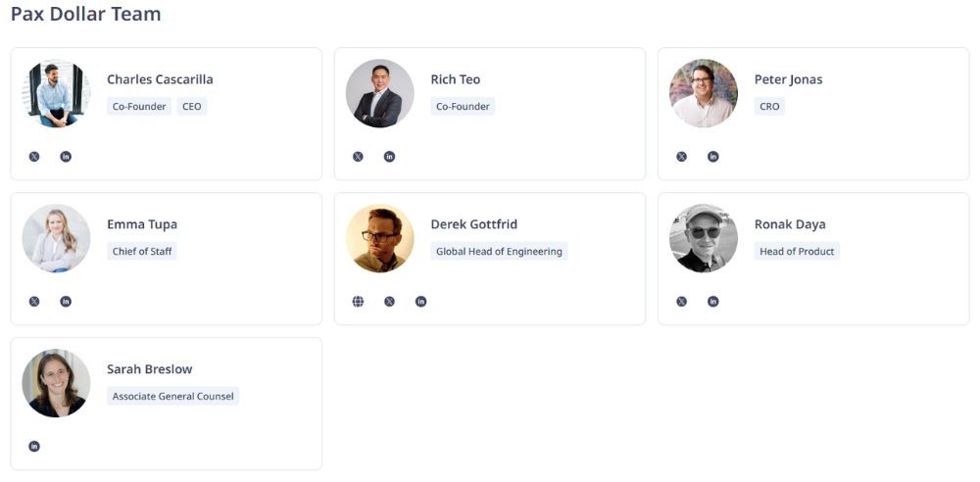Click the Emma Tupa name link
Viewport: 980px width, 482px height.
142,224
